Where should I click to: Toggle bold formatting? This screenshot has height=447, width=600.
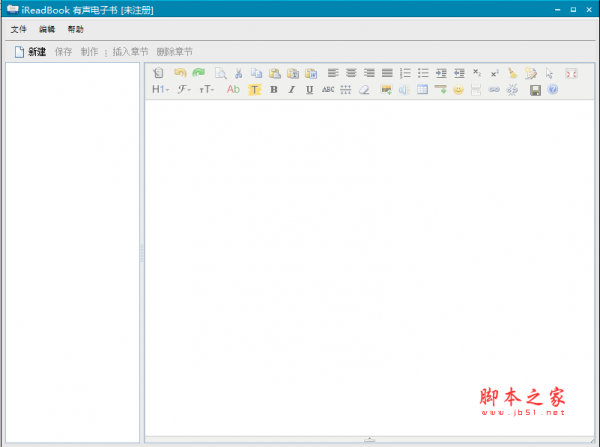(274, 90)
